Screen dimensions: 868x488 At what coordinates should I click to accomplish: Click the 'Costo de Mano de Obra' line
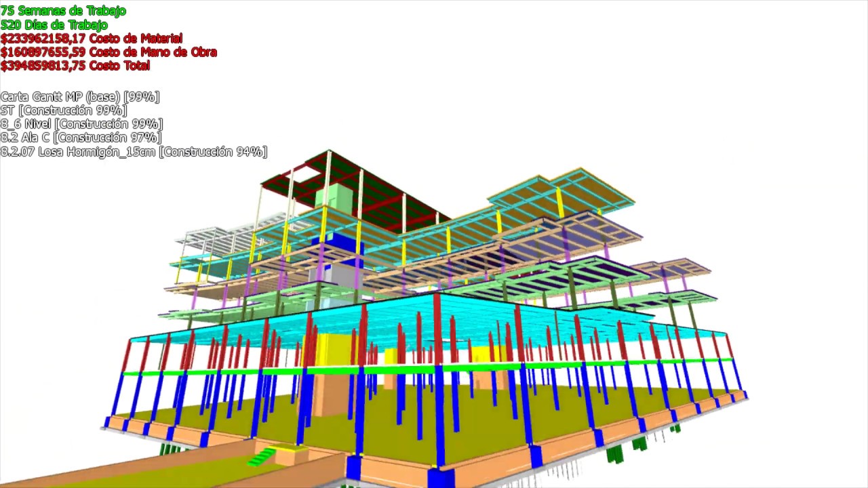108,52
